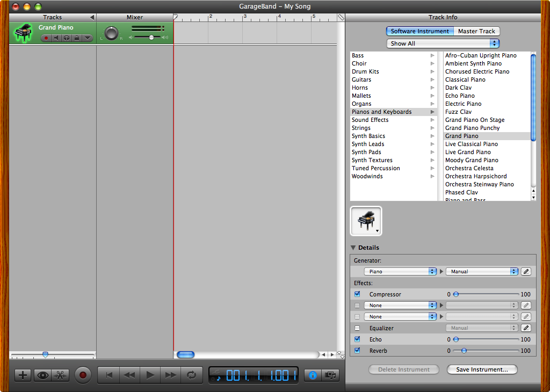Open the loop browser eye icon

[x=42, y=375]
